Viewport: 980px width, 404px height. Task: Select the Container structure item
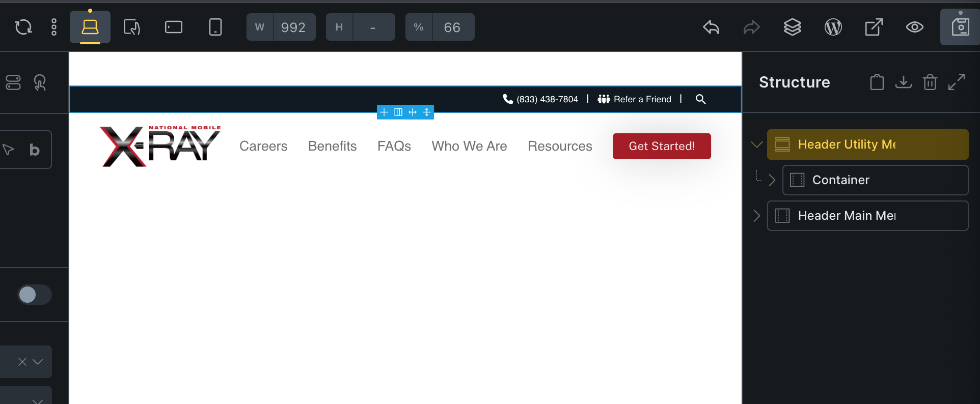(x=875, y=180)
